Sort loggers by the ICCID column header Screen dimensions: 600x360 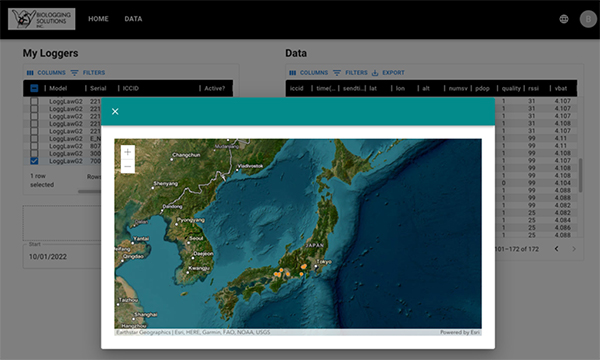coord(131,88)
